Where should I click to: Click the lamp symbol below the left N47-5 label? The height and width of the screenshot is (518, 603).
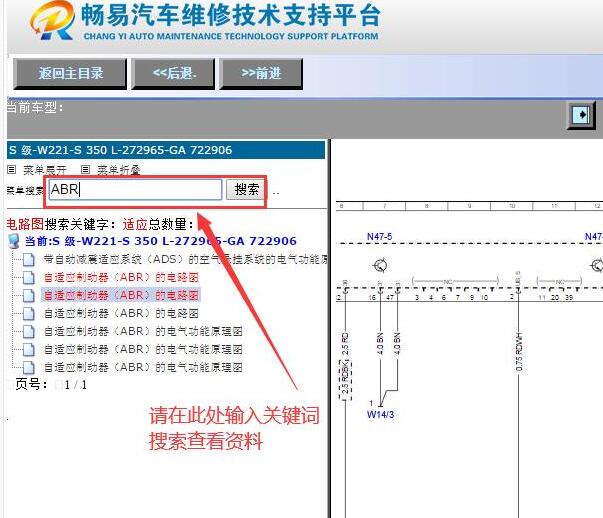pyautogui.click(x=380, y=265)
